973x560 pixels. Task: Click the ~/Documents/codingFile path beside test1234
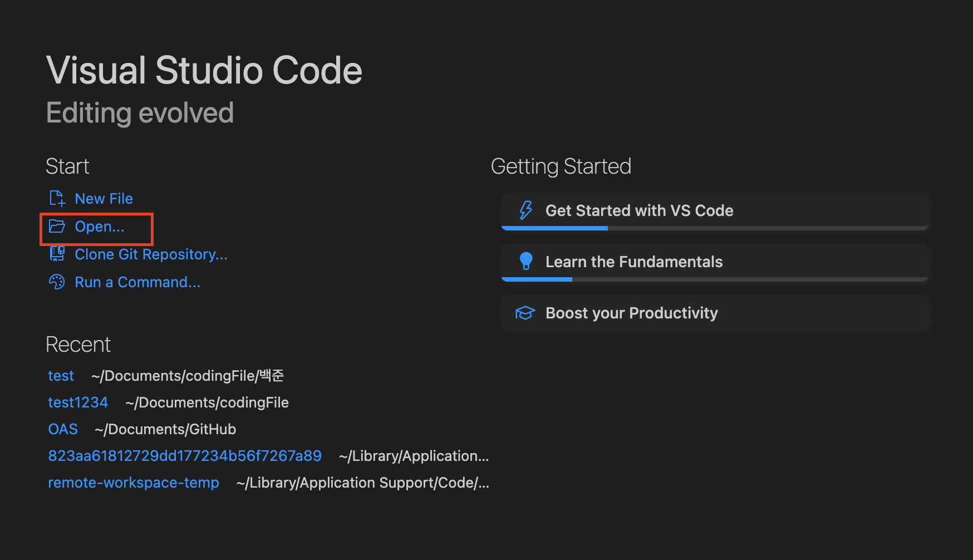click(x=207, y=402)
